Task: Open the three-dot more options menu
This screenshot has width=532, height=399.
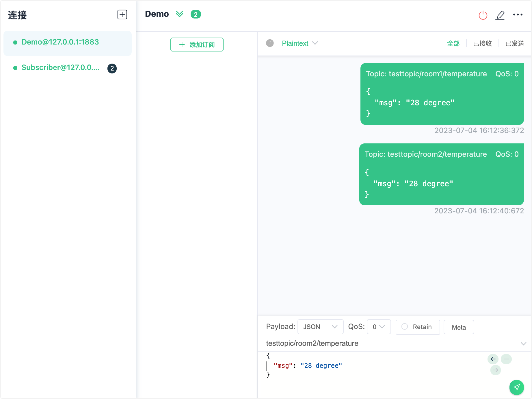Action: click(518, 15)
